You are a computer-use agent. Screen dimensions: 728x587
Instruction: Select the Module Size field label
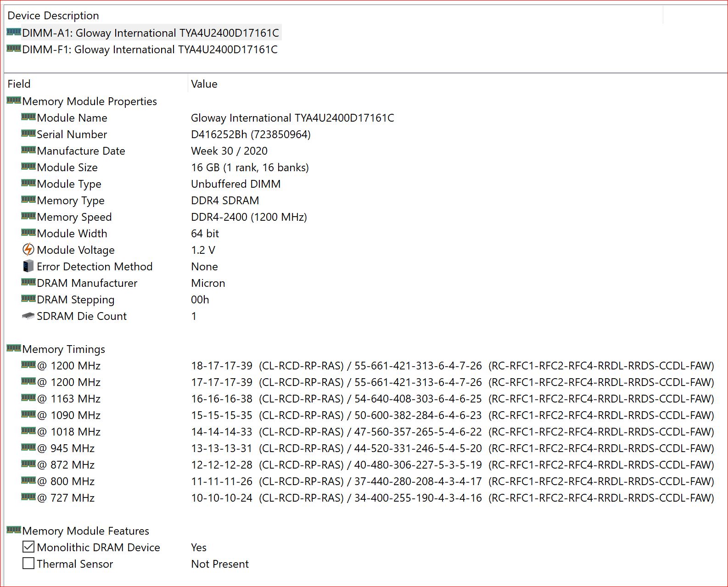[x=67, y=168]
